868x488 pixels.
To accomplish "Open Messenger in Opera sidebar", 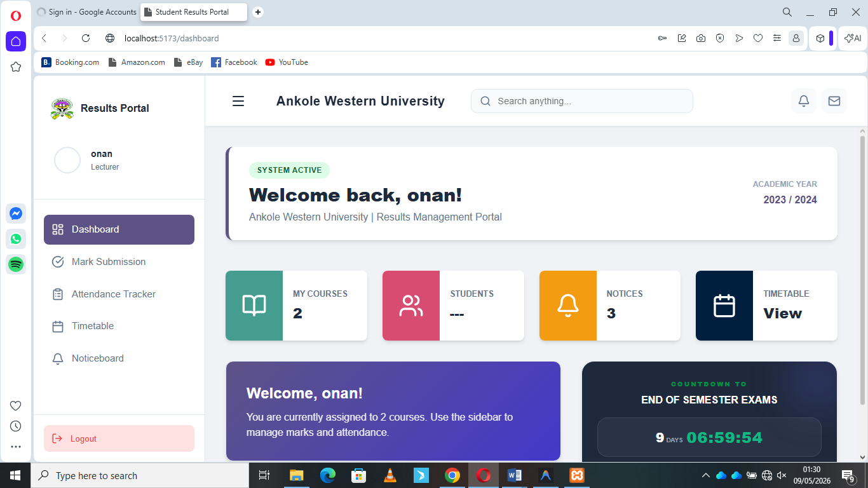I will (x=16, y=213).
